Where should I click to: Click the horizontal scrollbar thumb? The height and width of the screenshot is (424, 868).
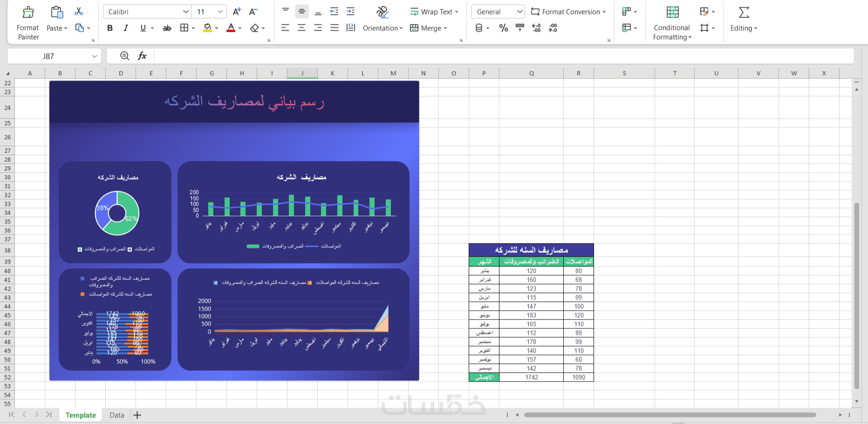(x=670, y=415)
